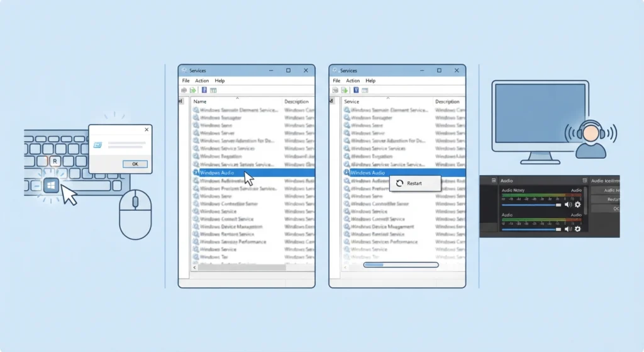
Task: Click print icon in right Services toolbar
Action: pyautogui.click(x=335, y=90)
